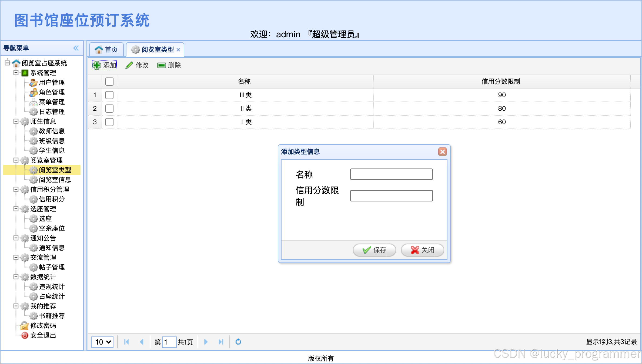Jump to last page arrow icon
Screen dimensions: 642x364
(221, 342)
